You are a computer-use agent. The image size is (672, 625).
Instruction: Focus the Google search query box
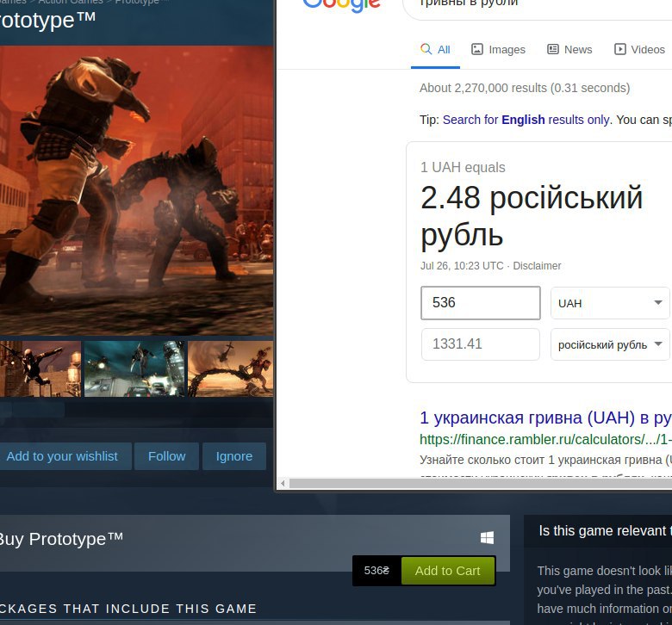coord(538,6)
